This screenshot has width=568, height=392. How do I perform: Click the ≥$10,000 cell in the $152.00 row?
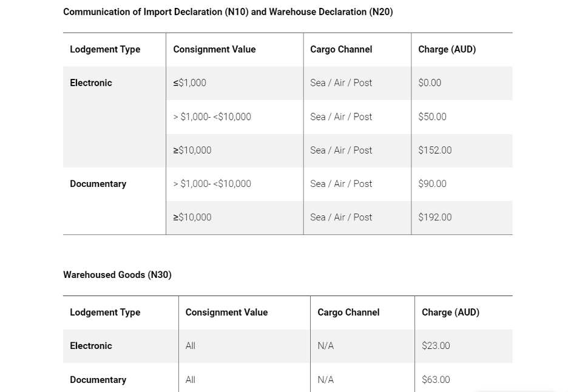tap(192, 150)
